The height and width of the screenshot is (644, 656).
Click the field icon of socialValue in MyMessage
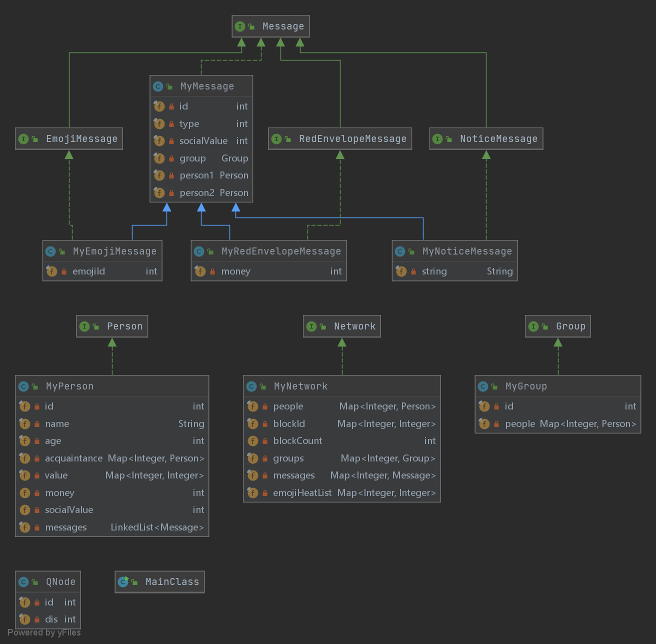(x=159, y=141)
